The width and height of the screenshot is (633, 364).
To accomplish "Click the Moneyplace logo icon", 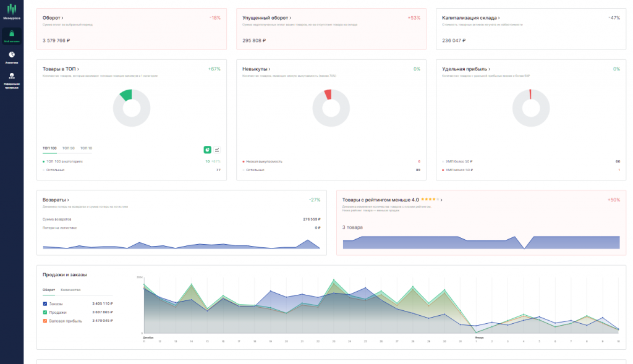I will 12,9.
